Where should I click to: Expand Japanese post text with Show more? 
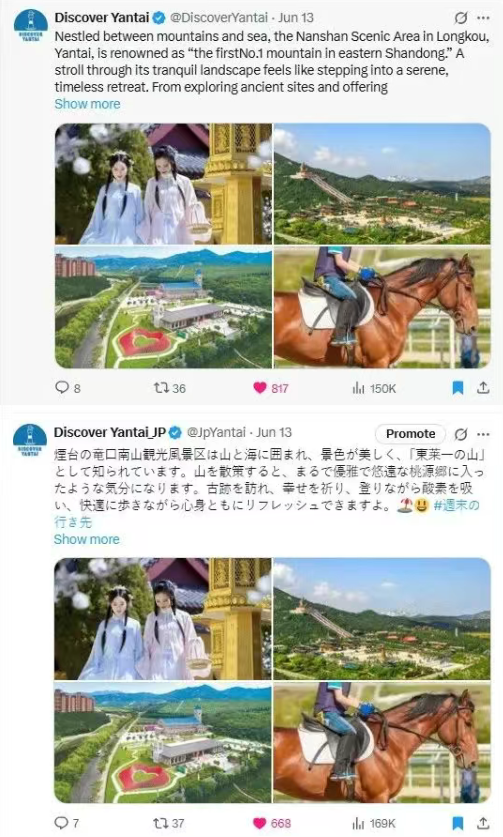(x=87, y=539)
